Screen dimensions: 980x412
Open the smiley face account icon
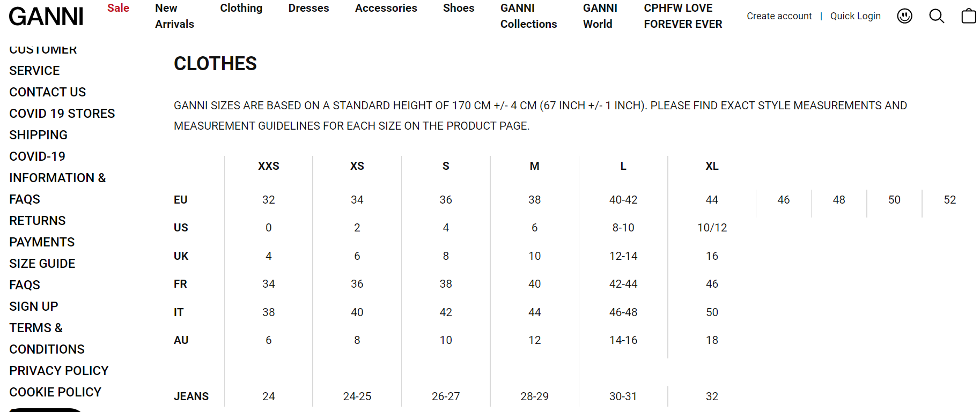[904, 16]
